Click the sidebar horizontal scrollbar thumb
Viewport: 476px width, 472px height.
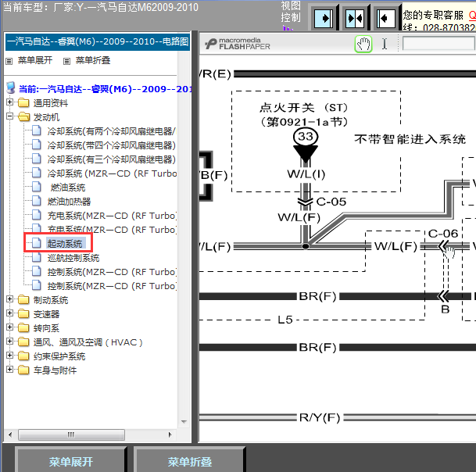click(x=71, y=434)
